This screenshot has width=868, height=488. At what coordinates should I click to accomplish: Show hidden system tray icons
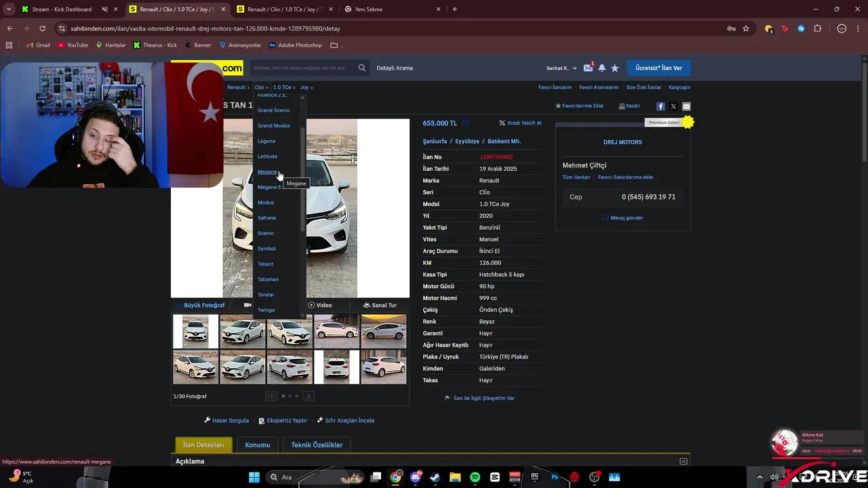pos(759,477)
